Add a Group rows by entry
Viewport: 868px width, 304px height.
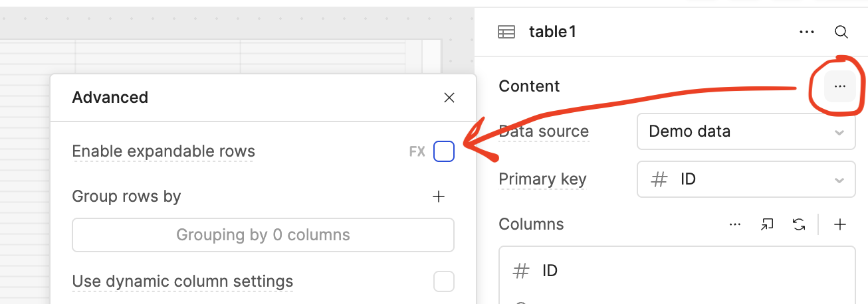point(439,196)
